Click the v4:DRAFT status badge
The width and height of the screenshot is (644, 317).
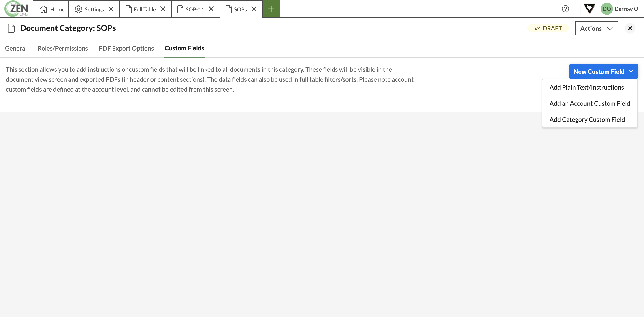coord(548,28)
